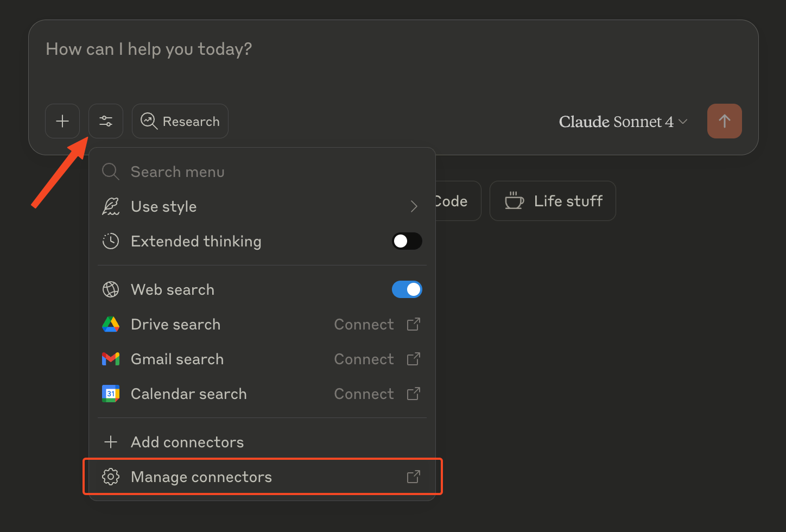Open the Claude Sonnet 4 model selector
The image size is (786, 532).
[623, 122]
